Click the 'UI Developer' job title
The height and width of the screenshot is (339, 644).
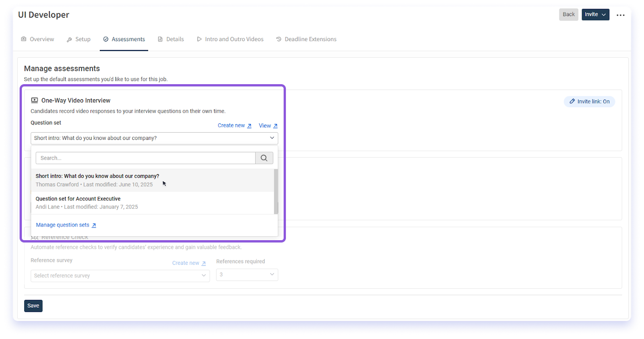tap(43, 15)
